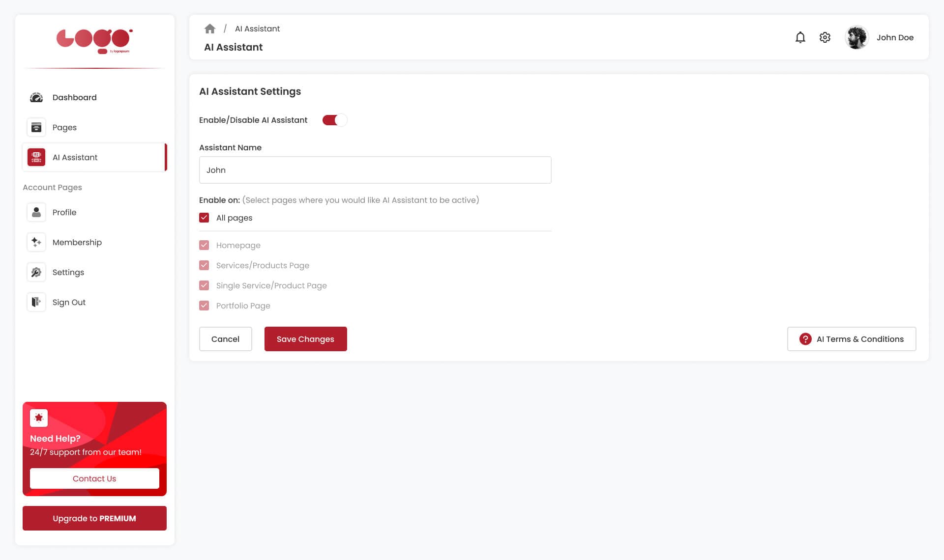This screenshot has width=944, height=560.
Task: Open AI Terms & Conditions
Action: click(851, 339)
